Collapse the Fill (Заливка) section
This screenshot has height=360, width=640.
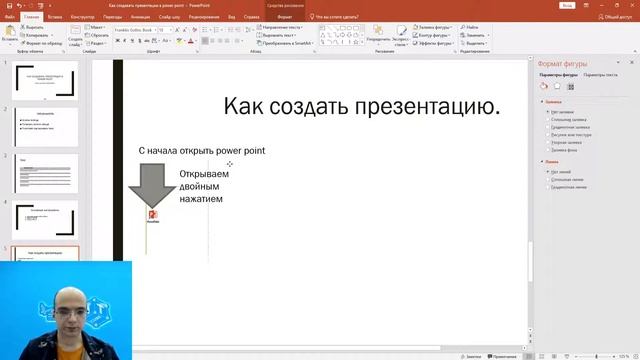pos(542,102)
